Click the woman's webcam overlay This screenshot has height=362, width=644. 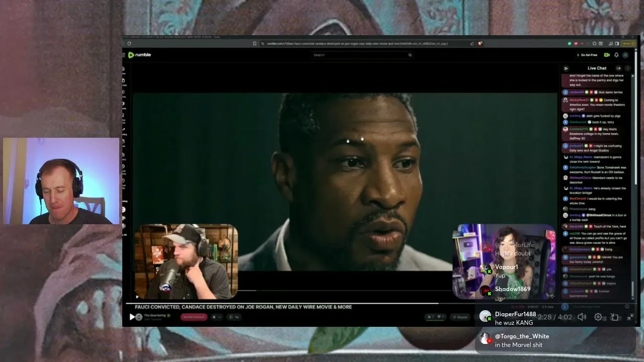pyautogui.click(x=504, y=261)
